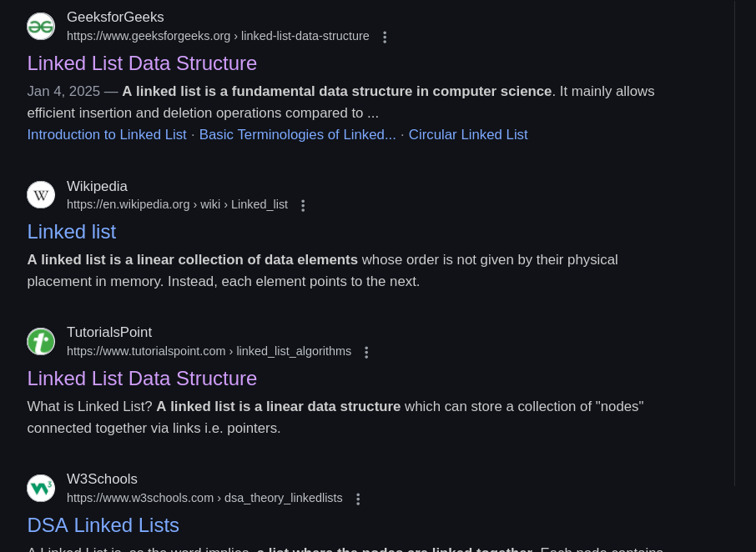Click the geeksforgeeks.org URL breadcrumb
This screenshot has height=552, width=756.
tap(218, 37)
